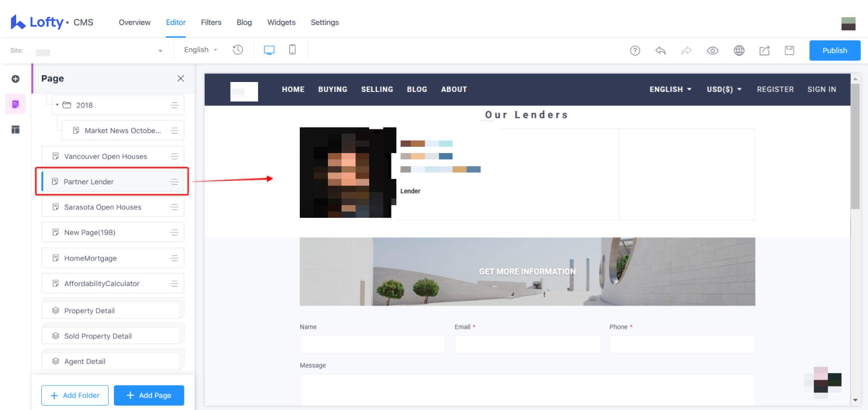Click the site logo in preview header
The height and width of the screenshot is (410, 868).
pyautogui.click(x=244, y=91)
